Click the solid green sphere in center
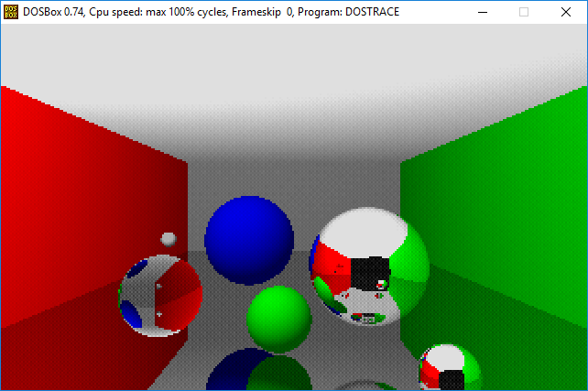This screenshot has height=391, width=588. point(279,320)
